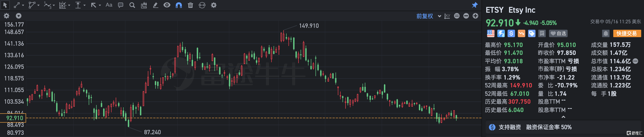Select the price range measure tool
Image resolution: width=644 pixels, height=137 pixels.
(x=78, y=5)
